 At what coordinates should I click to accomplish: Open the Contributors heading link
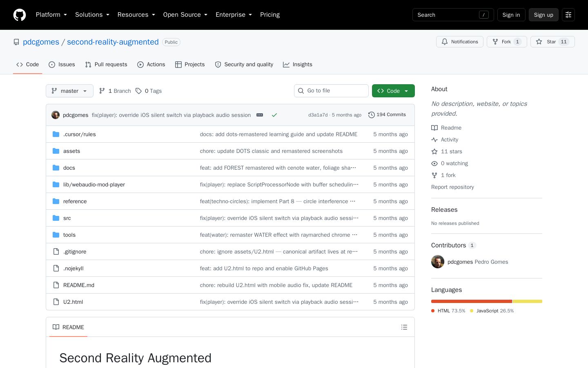tap(454, 245)
